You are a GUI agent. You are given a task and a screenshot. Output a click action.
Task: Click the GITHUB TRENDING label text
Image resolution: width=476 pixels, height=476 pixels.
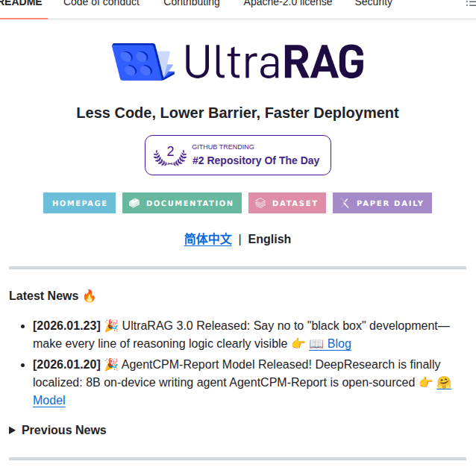pyautogui.click(x=223, y=147)
